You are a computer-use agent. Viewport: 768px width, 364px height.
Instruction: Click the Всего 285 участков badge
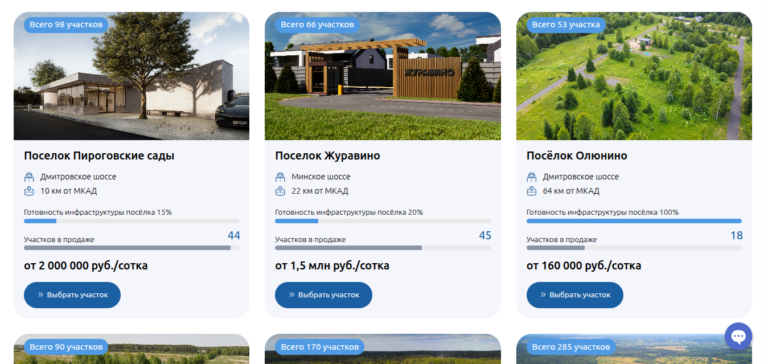point(571,347)
